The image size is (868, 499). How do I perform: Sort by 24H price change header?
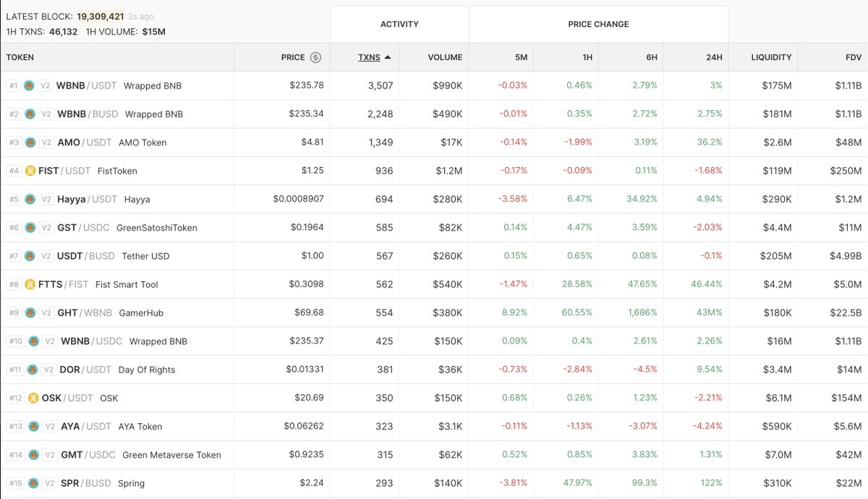click(714, 57)
